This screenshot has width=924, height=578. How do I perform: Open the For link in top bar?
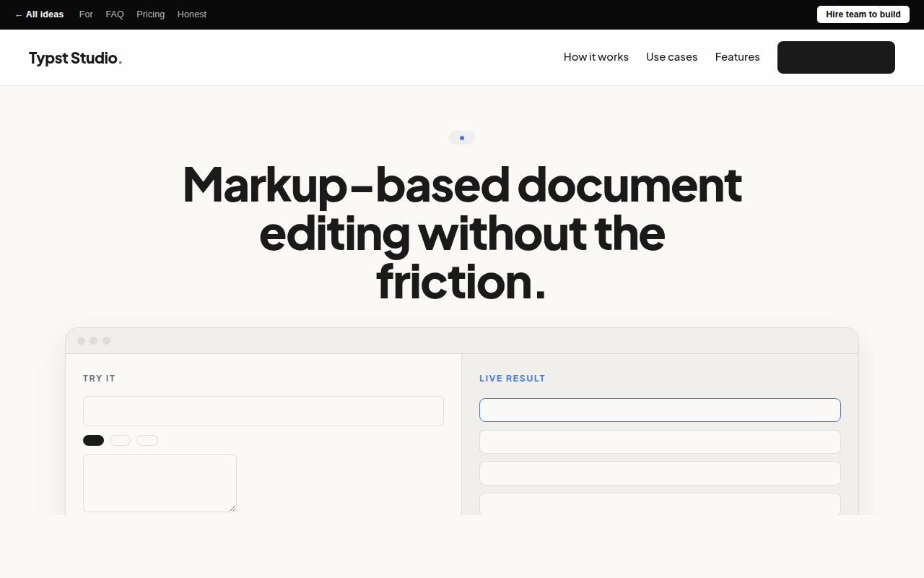(x=86, y=14)
